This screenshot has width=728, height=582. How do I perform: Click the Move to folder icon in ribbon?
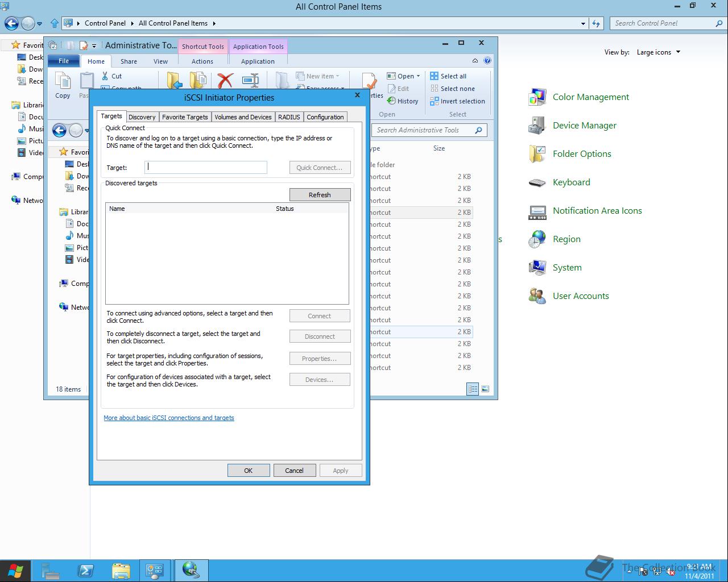pos(174,81)
